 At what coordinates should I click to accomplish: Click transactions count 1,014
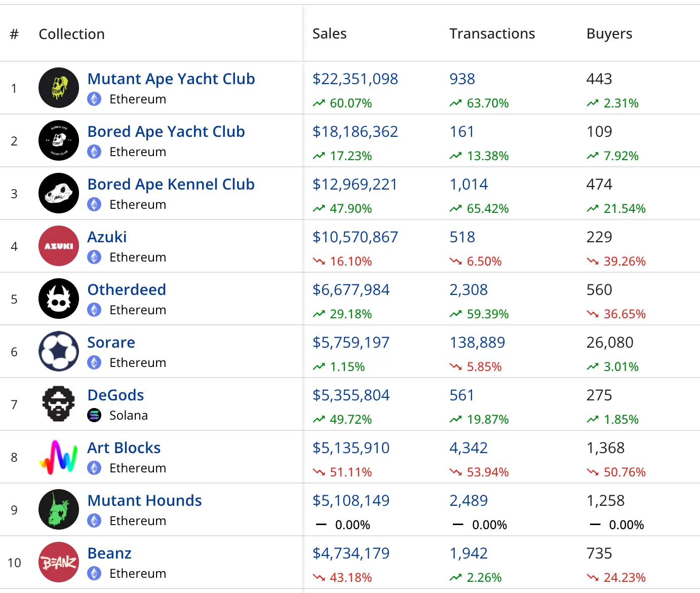[469, 184]
